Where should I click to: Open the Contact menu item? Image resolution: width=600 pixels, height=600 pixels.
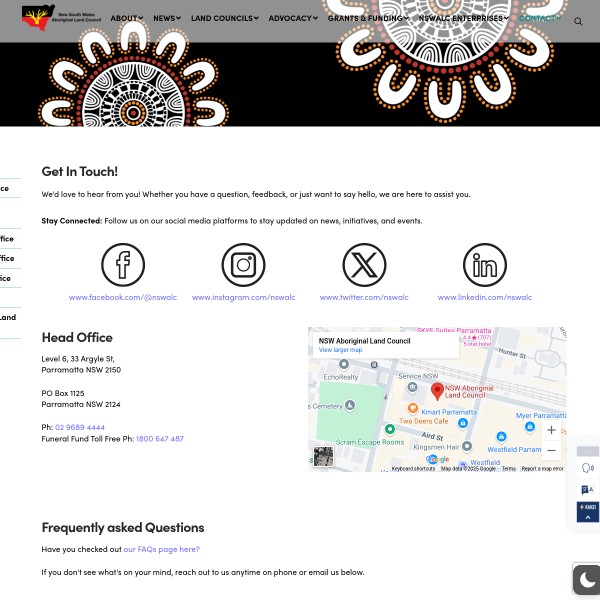tap(540, 18)
